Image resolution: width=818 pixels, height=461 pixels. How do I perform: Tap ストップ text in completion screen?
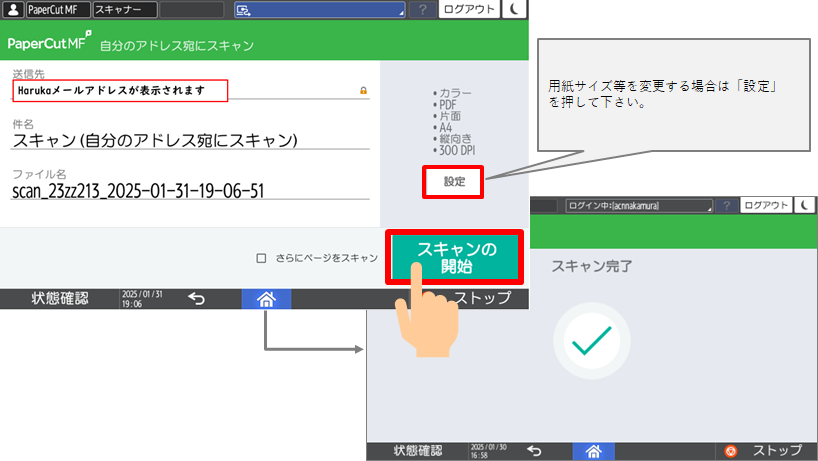(x=777, y=451)
